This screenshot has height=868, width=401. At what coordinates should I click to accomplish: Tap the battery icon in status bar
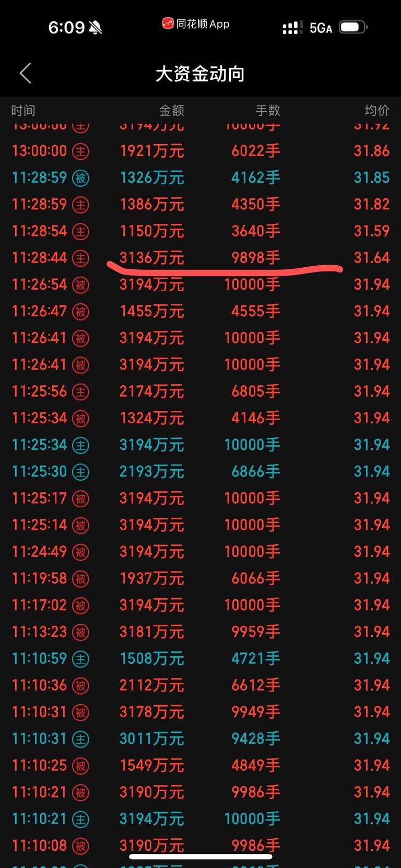click(353, 27)
